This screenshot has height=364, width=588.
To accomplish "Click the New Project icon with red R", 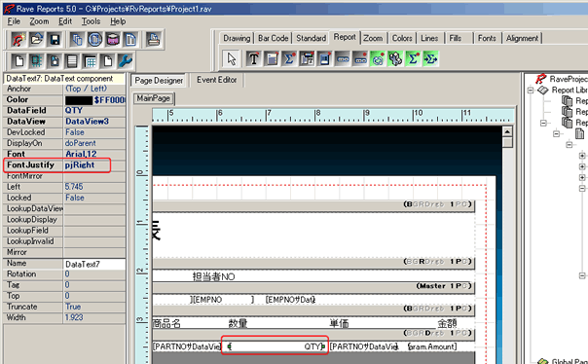I will coord(18,39).
